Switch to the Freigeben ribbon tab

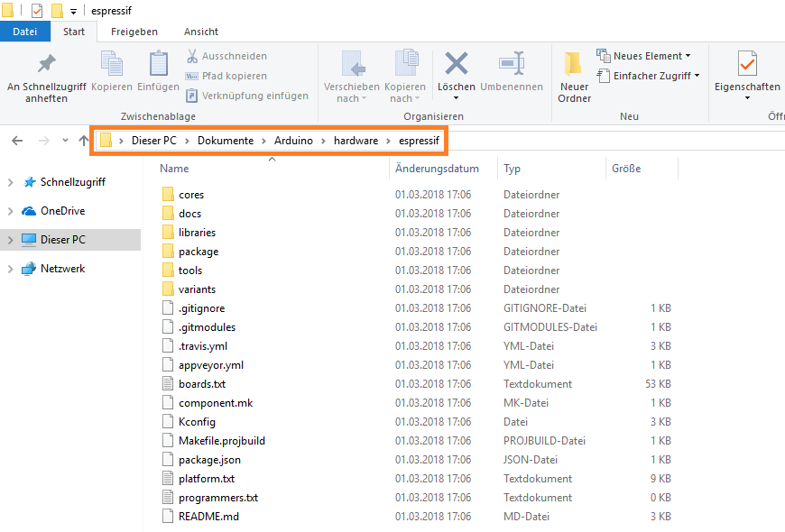[x=134, y=32]
